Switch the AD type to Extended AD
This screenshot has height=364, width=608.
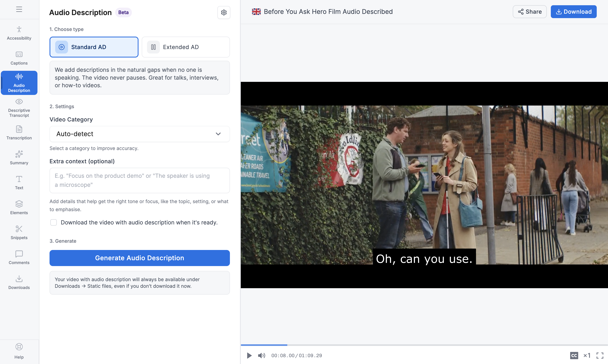(x=185, y=47)
